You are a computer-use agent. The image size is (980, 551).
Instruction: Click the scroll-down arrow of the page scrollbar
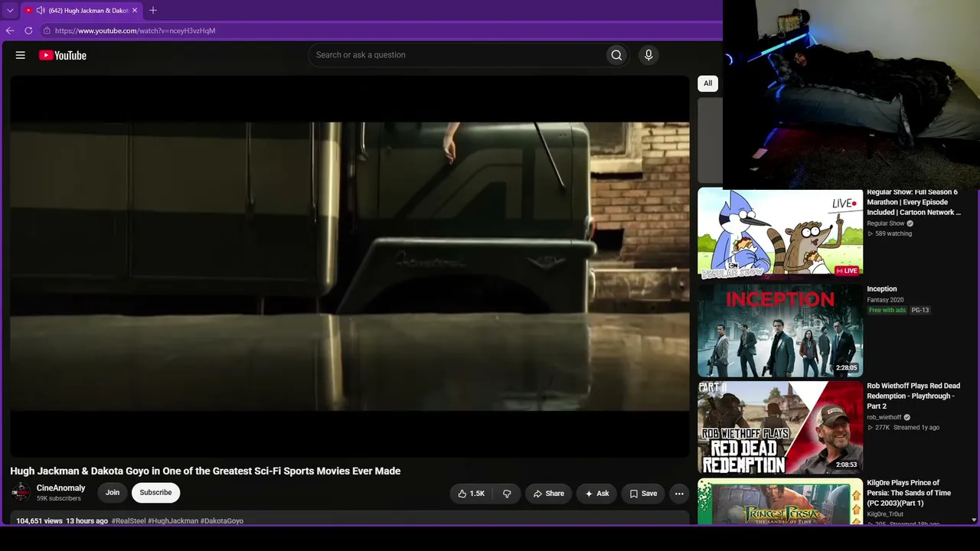point(974,520)
